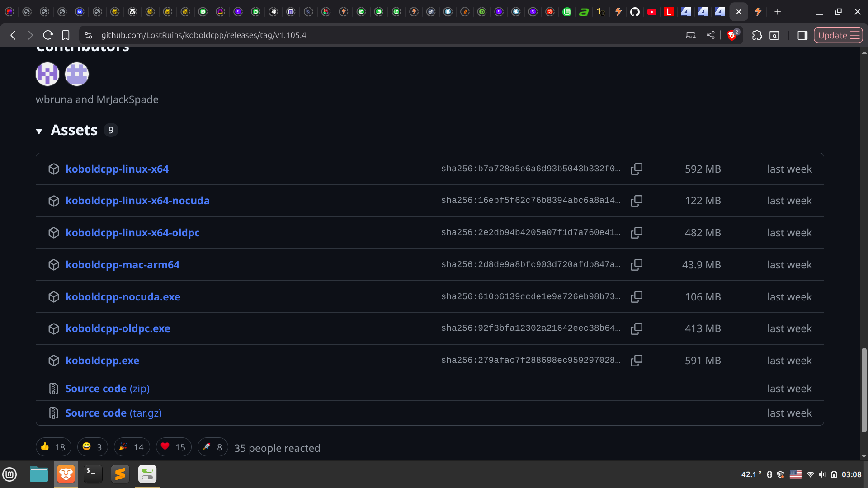Copy SHA256 hash for koboldcpp.exe
868x488 pixels.
pyautogui.click(x=636, y=361)
